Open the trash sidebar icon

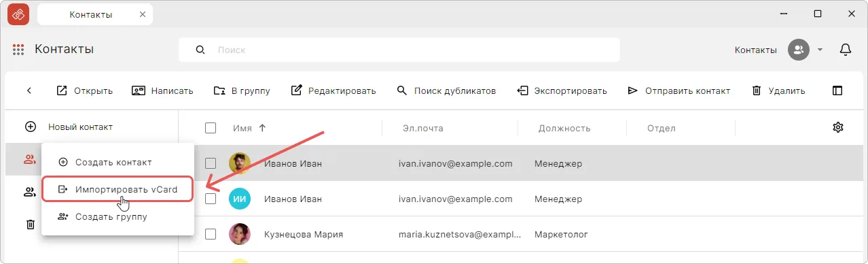point(30,224)
